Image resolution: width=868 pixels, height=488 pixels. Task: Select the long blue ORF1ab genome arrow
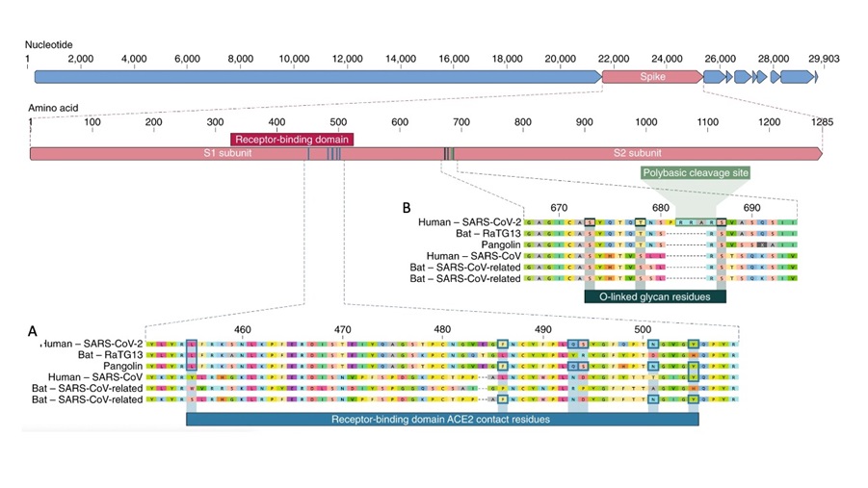click(318, 76)
